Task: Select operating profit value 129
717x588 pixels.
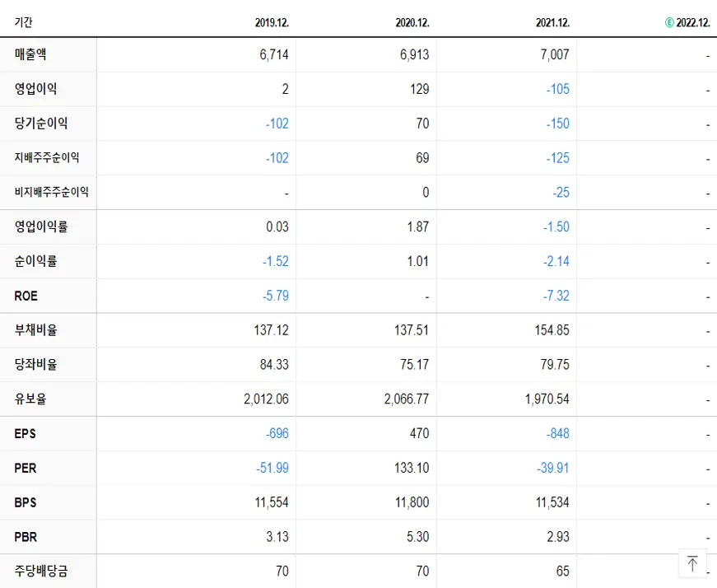Action: (x=419, y=89)
